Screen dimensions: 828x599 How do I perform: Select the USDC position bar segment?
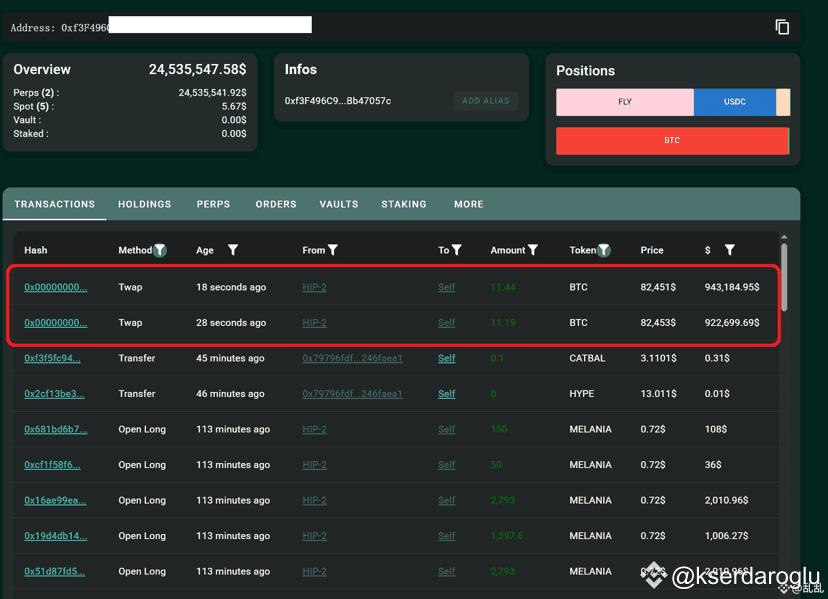pos(735,102)
